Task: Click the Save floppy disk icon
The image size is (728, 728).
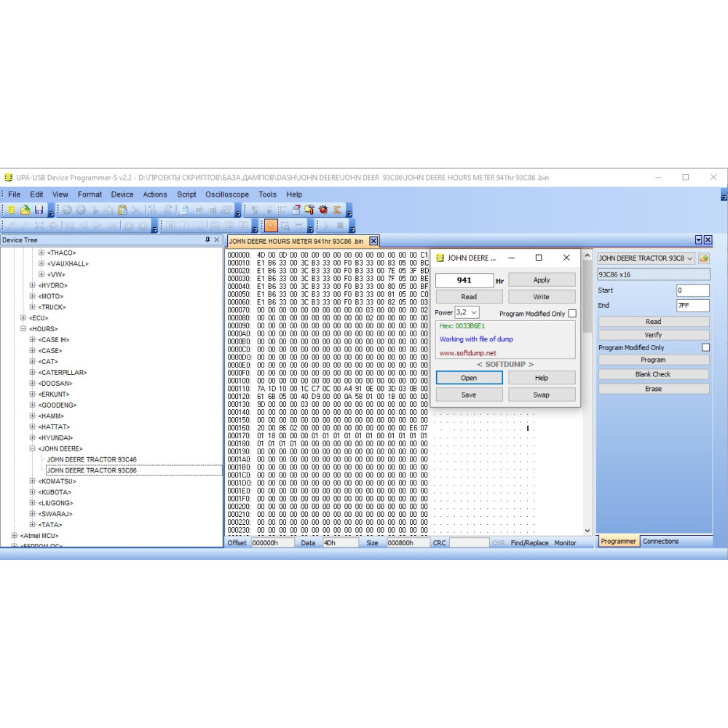Action: point(39,210)
